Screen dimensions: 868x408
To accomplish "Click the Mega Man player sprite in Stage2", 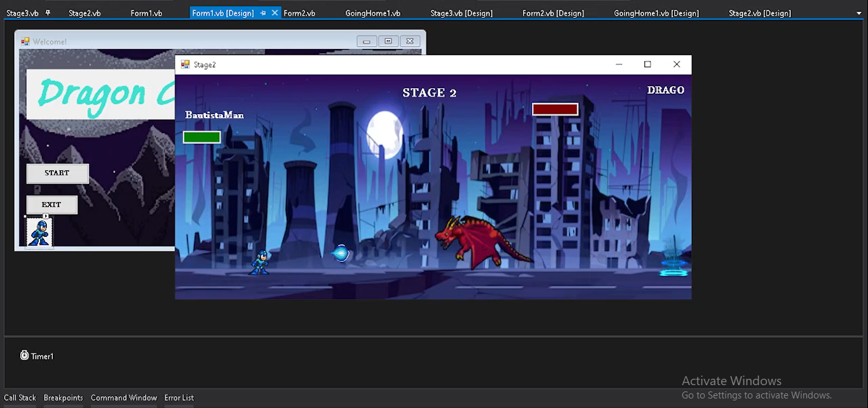I will coord(260,262).
